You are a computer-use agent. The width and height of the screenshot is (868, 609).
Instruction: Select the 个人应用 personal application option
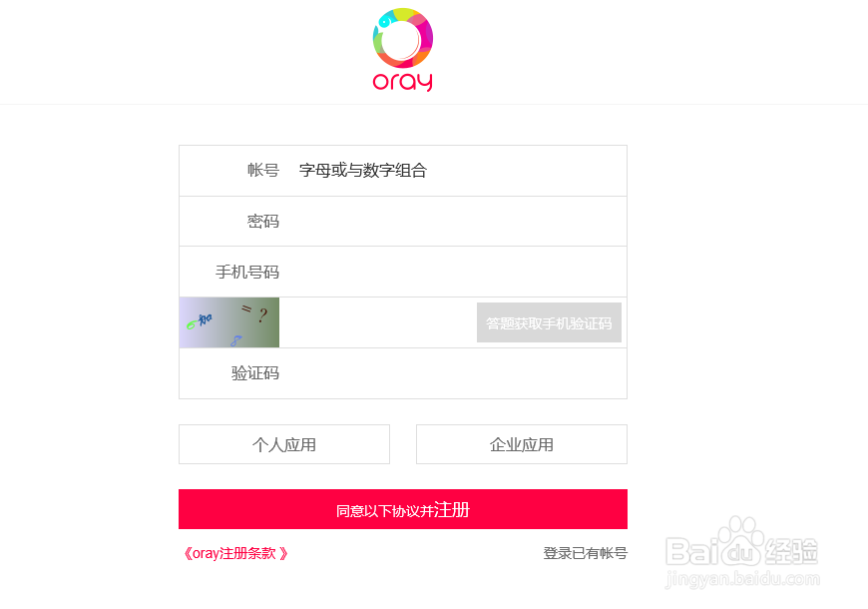pos(283,443)
